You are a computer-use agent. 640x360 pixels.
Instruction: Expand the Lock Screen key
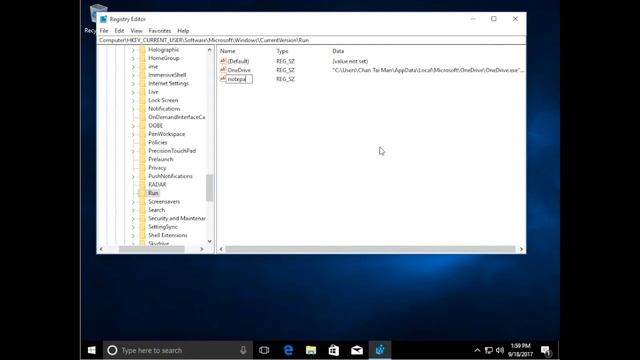click(133, 100)
